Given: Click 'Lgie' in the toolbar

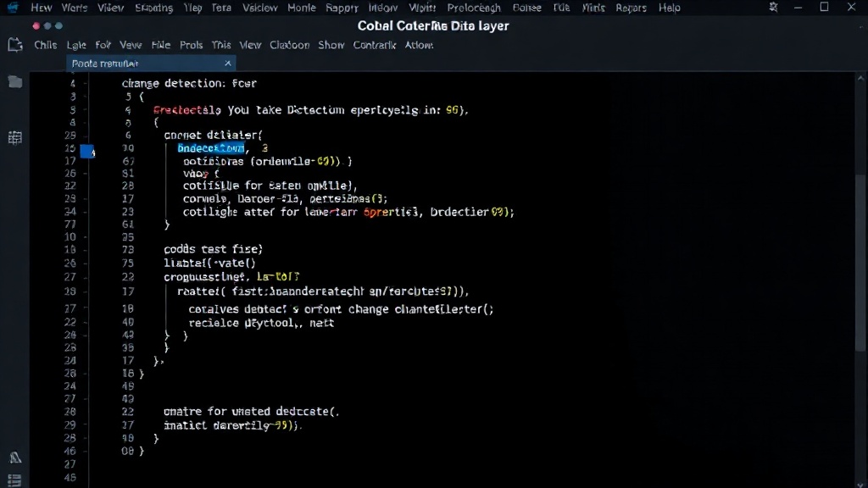Looking at the screenshot, I should [76, 45].
